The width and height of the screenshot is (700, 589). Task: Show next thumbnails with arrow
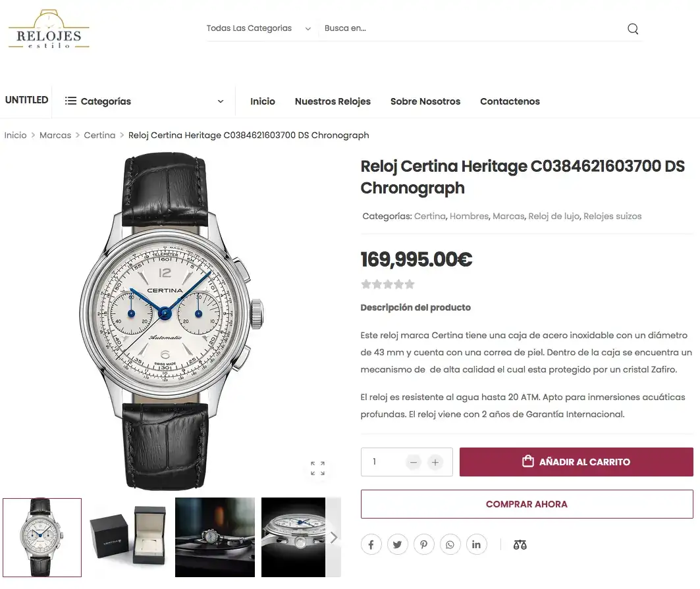click(x=333, y=537)
